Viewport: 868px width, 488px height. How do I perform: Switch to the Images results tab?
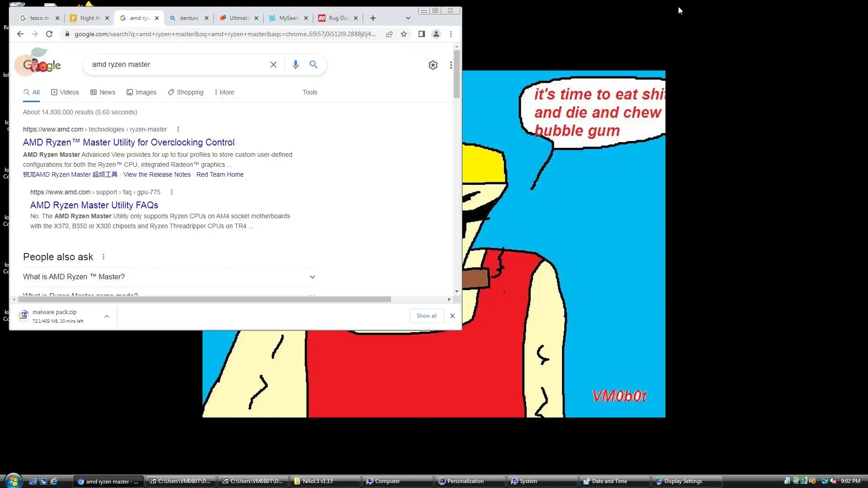[x=142, y=92]
